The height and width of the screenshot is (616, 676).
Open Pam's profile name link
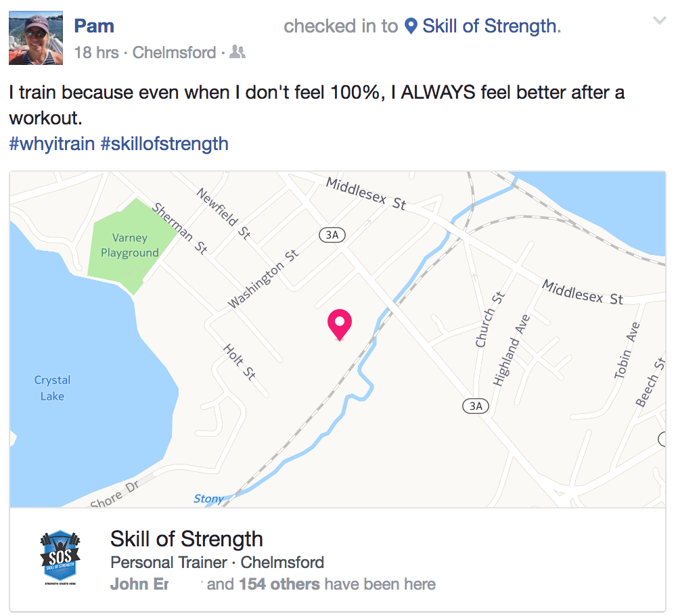[94, 26]
